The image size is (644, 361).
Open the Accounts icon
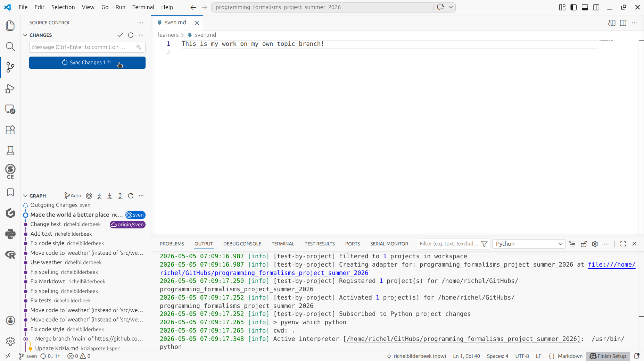pos(10,320)
